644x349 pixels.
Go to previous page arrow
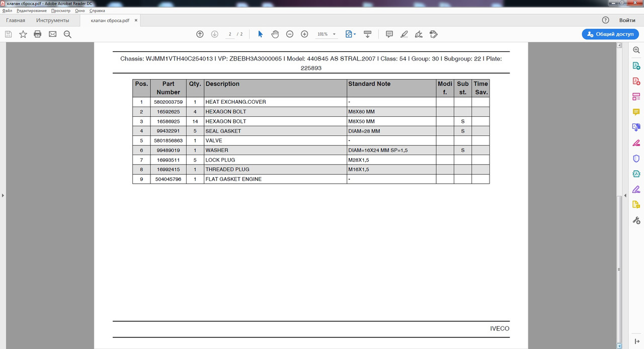[200, 34]
